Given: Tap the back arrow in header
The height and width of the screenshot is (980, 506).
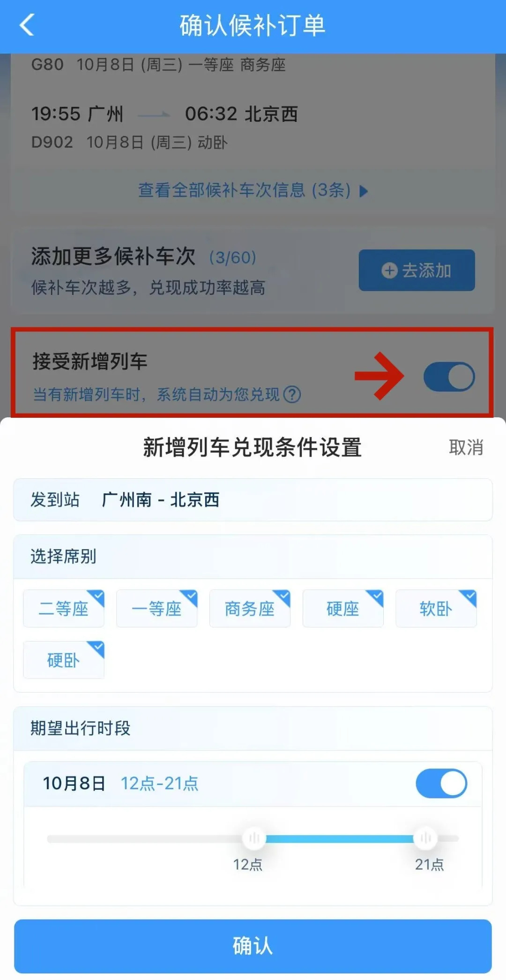Looking at the screenshot, I should point(27,25).
